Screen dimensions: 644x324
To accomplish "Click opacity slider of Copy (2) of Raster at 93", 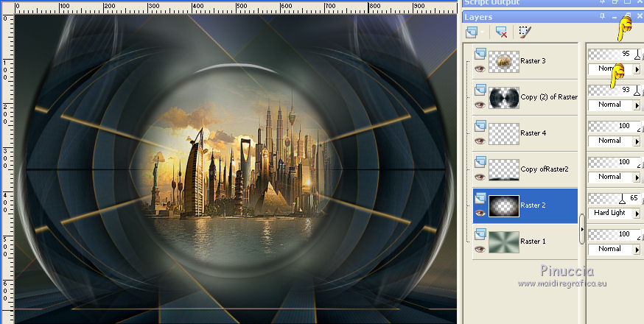I will coord(614,91).
